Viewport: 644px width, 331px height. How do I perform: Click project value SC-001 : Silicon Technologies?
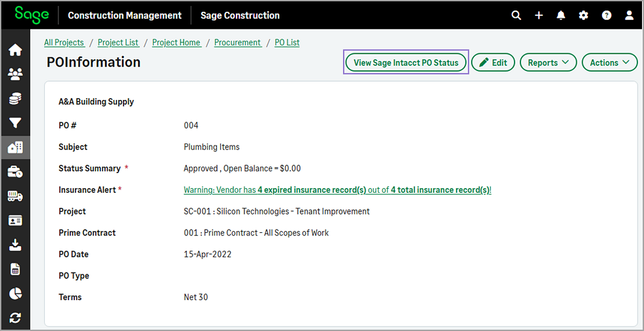point(277,211)
